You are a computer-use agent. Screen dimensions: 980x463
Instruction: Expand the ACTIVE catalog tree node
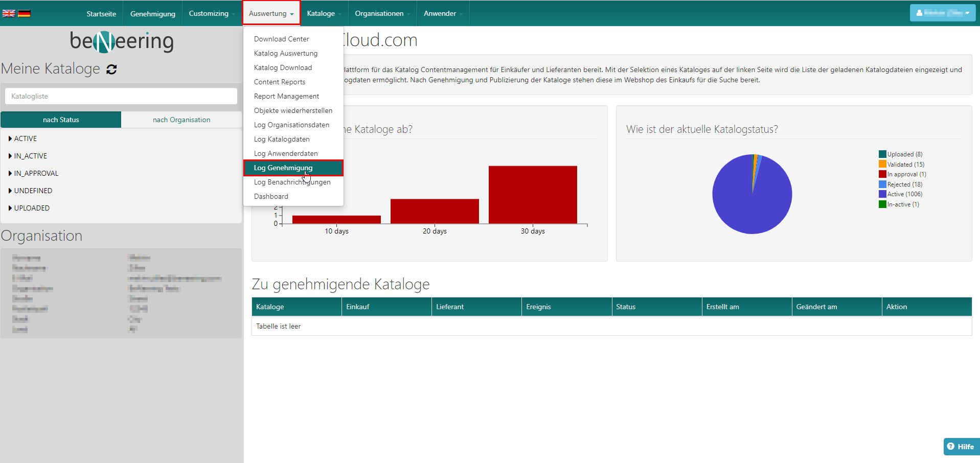[10, 138]
